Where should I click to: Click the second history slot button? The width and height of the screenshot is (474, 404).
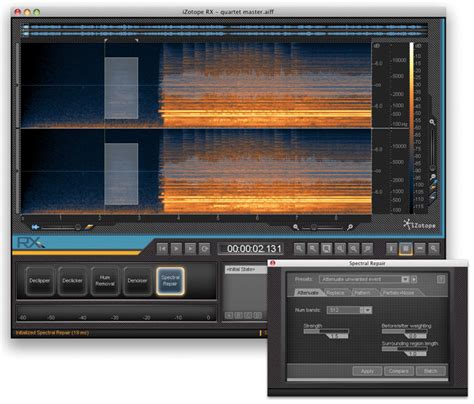coord(239,315)
